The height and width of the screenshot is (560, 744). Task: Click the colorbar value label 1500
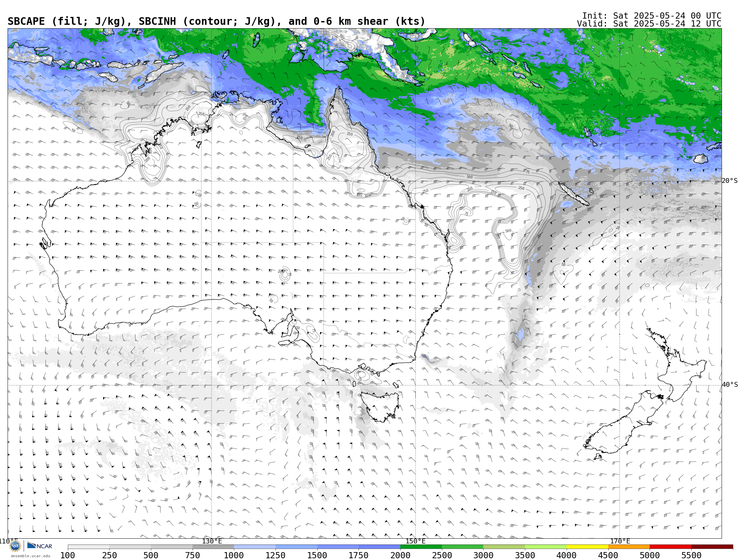click(x=317, y=555)
